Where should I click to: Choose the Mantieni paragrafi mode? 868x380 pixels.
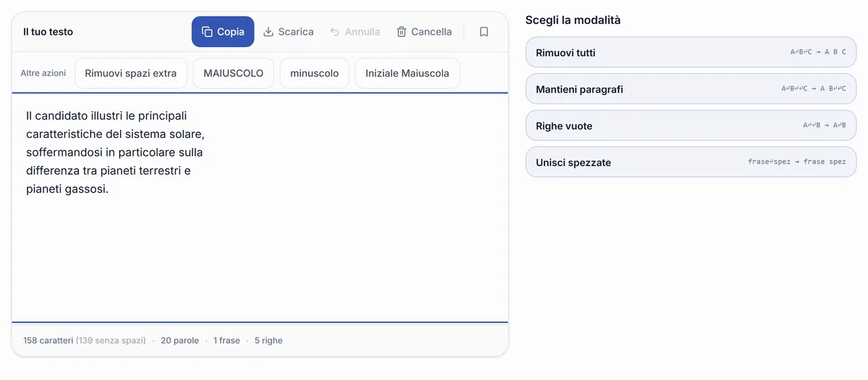[x=691, y=89]
